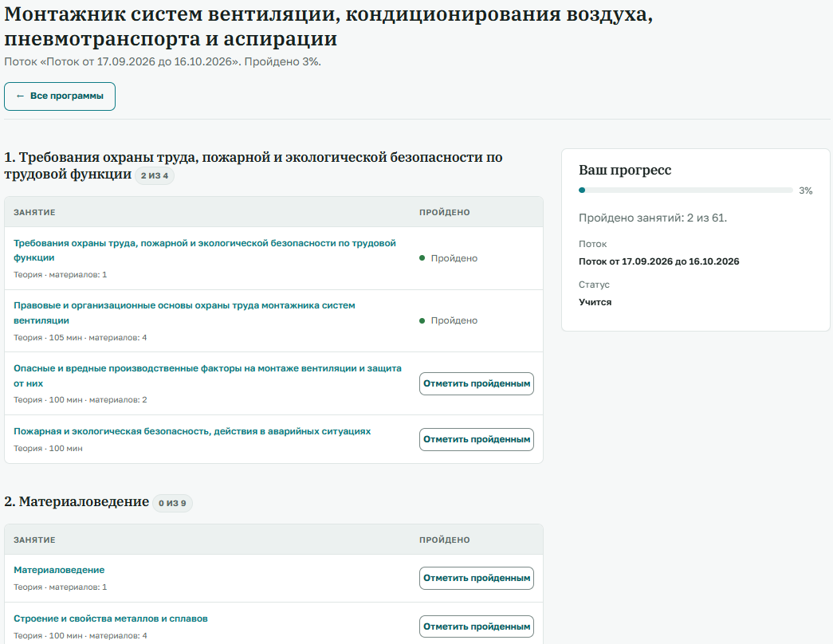This screenshot has width=833, height=644.
Task: Click the "Ваш прогресс" card heading
Action: [x=625, y=170]
